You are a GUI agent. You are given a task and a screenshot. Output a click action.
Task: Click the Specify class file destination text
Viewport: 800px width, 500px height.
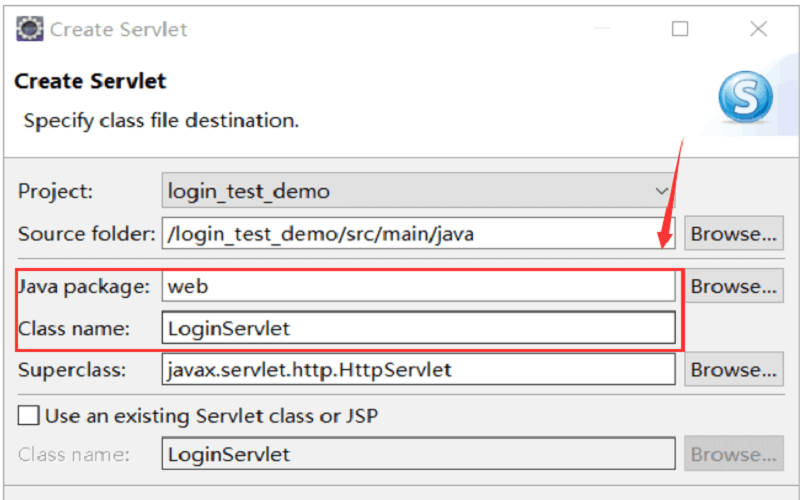coord(161,121)
